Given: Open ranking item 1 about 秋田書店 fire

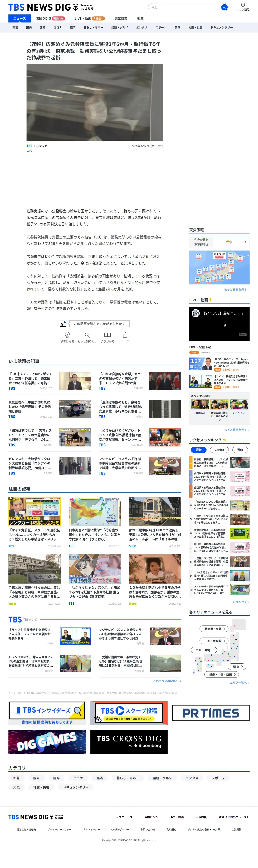Looking at the screenshot, I should (219, 463).
